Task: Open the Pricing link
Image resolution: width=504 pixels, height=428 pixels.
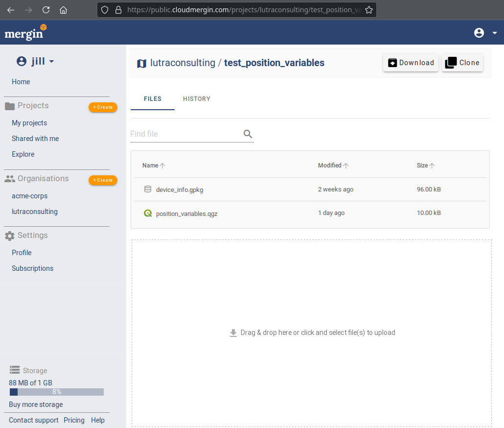Action: pos(74,420)
